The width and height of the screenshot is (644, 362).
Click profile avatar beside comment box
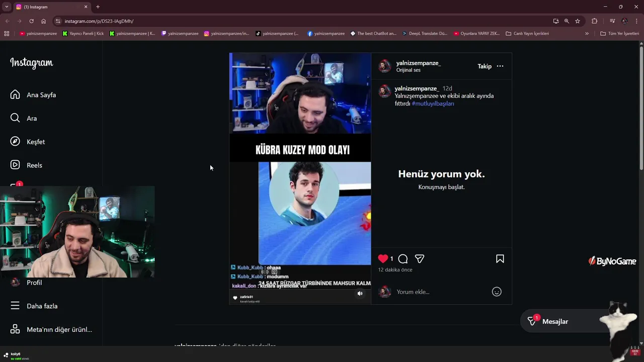click(385, 292)
